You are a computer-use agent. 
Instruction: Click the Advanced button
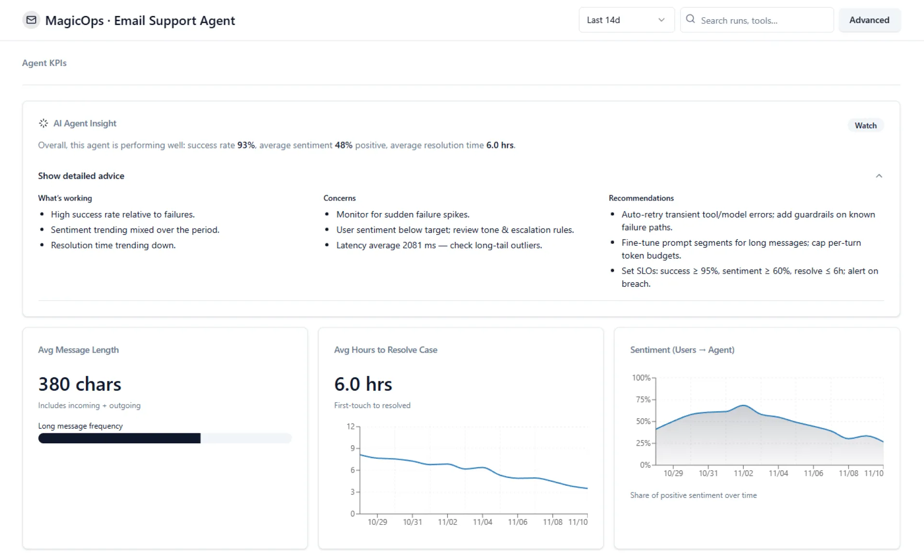(869, 20)
